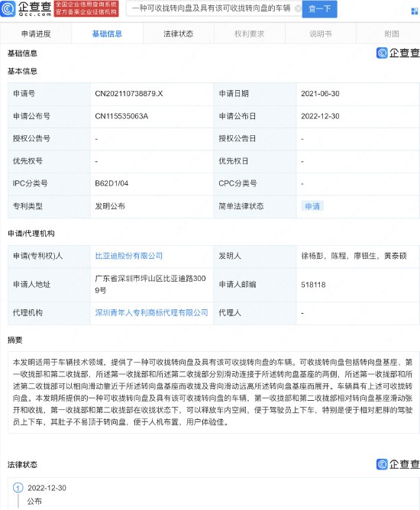Click the 优先权号 field label

click(x=27, y=161)
